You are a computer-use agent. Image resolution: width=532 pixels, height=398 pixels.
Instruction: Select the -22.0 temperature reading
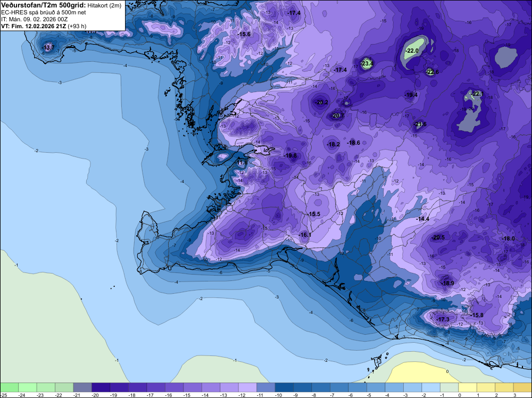point(412,51)
